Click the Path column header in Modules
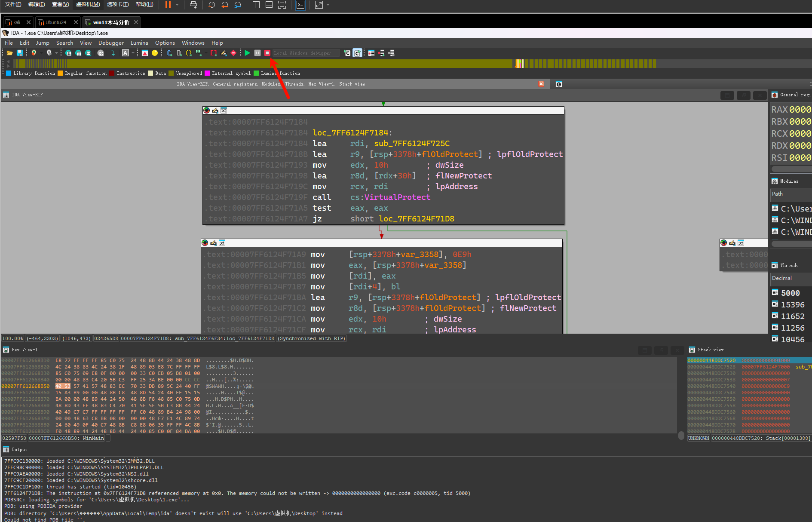The height and width of the screenshot is (522, 812). click(777, 194)
